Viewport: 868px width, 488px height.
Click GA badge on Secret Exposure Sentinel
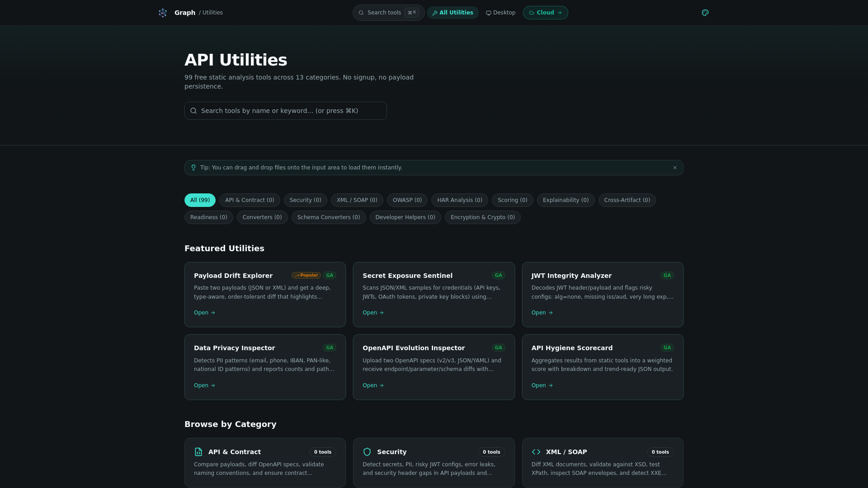498,275
